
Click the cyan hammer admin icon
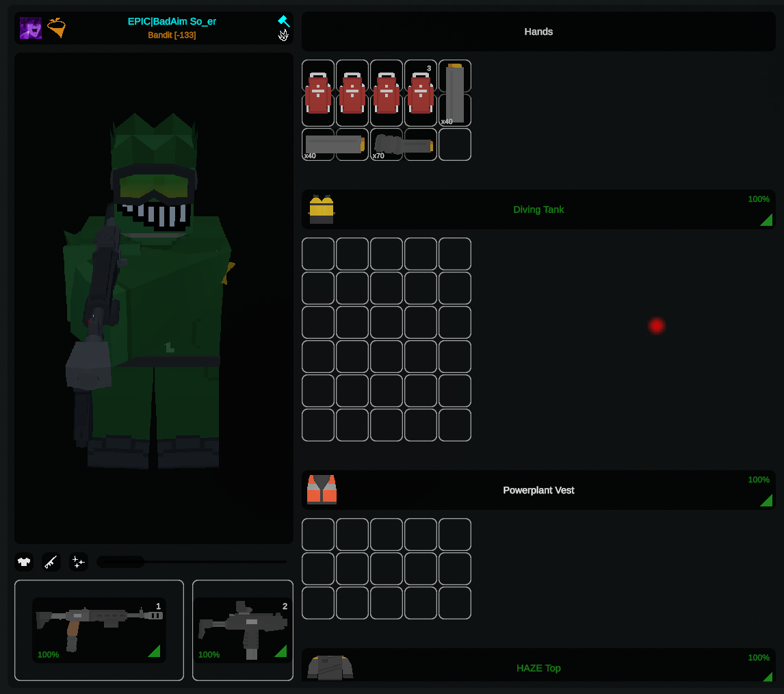pyautogui.click(x=283, y=21)
